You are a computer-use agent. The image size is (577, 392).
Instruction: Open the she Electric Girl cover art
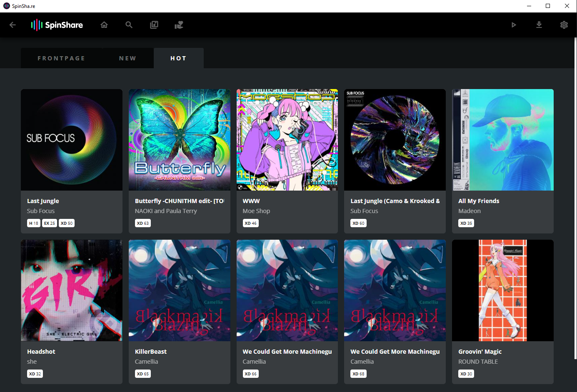click(x=72, y=290)
